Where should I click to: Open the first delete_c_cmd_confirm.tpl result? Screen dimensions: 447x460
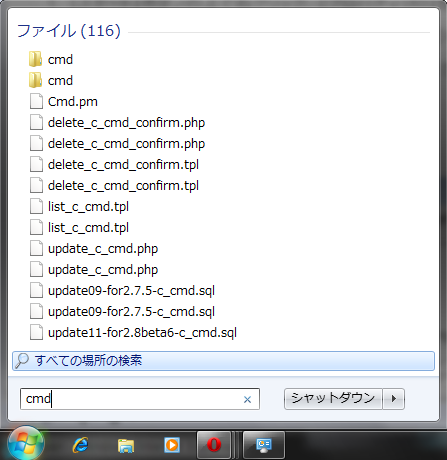click(x=123, y=165)
